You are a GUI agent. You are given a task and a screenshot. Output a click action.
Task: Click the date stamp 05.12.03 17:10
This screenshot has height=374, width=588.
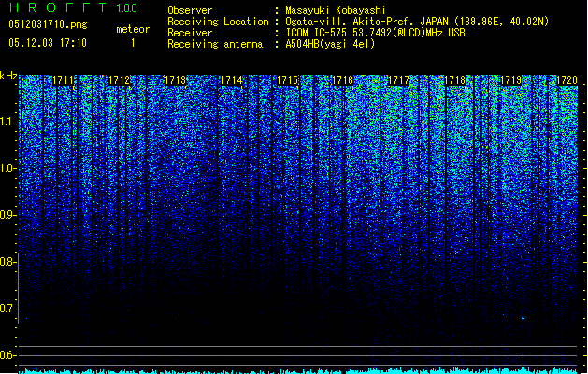point(48,43)
